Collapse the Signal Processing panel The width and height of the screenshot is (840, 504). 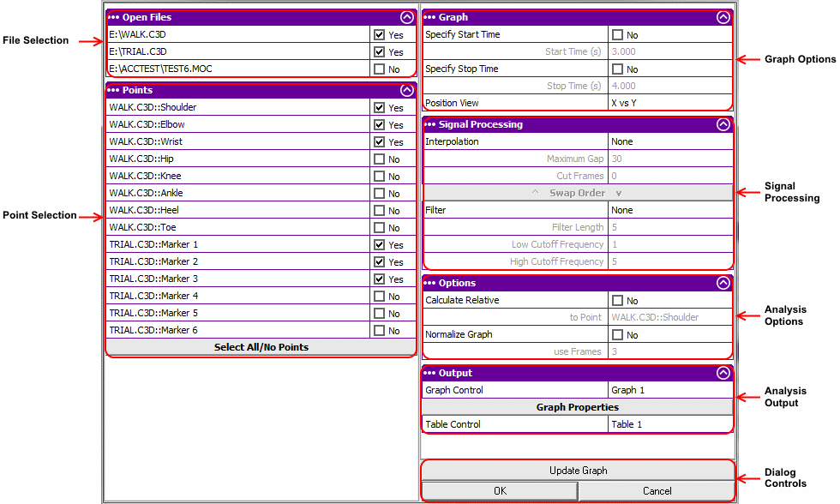point(723,123)
